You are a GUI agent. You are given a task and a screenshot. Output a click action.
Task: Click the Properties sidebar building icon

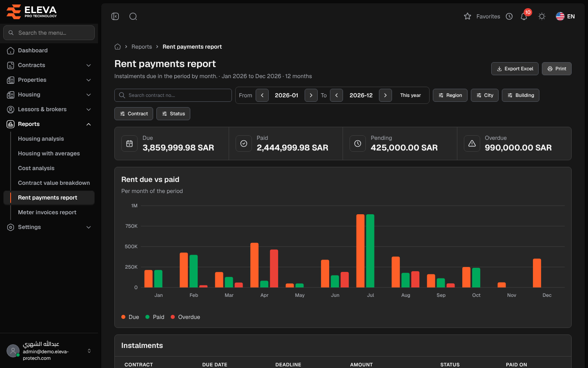point(11,80)
